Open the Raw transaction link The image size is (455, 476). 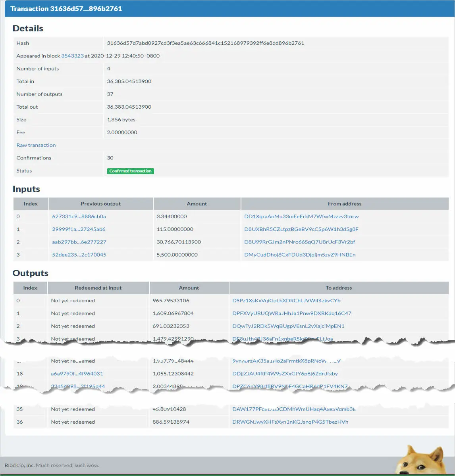click(x=36, y=145)
